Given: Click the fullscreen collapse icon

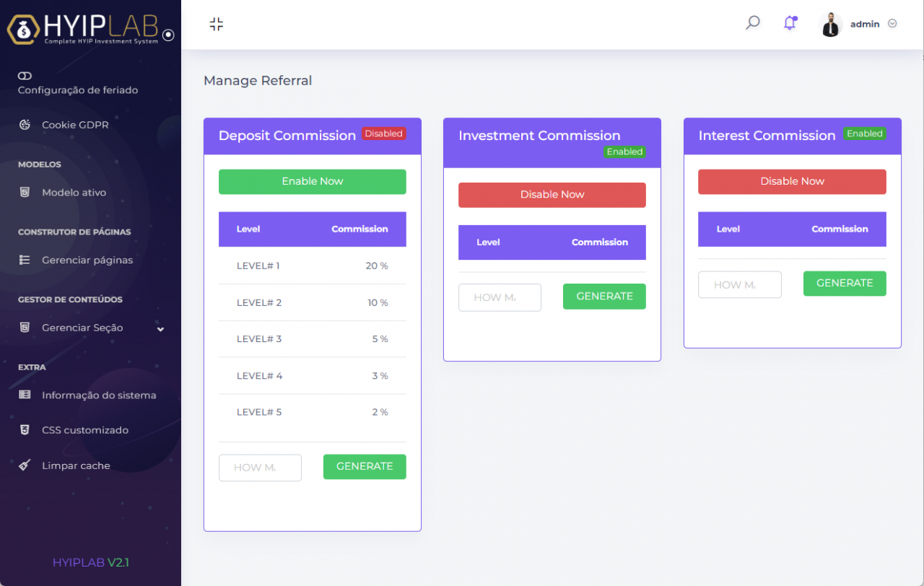Looking at the screenshot, I should coord(216,25).
